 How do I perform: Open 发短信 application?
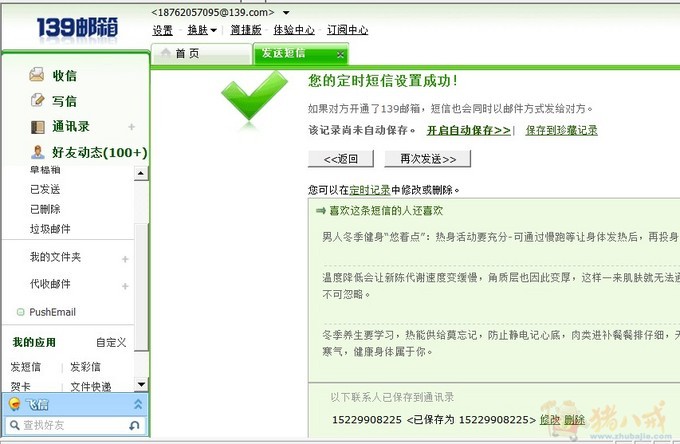[26, 367]
